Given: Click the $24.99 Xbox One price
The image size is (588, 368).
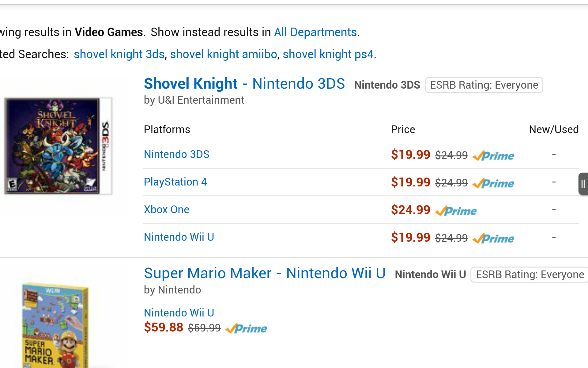Looking at the screenshot, I should (411, 210).
